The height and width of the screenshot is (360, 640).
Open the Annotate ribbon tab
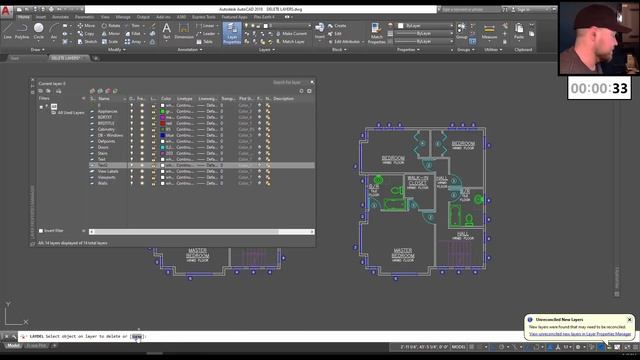[60, 17]
